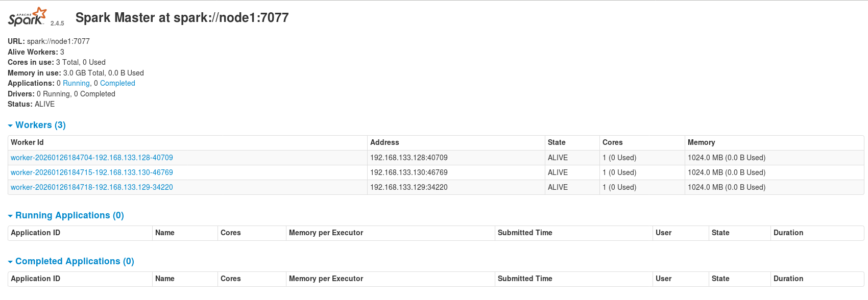
Task: Click the Spark Master page title
Action: [x=182, y=18]
